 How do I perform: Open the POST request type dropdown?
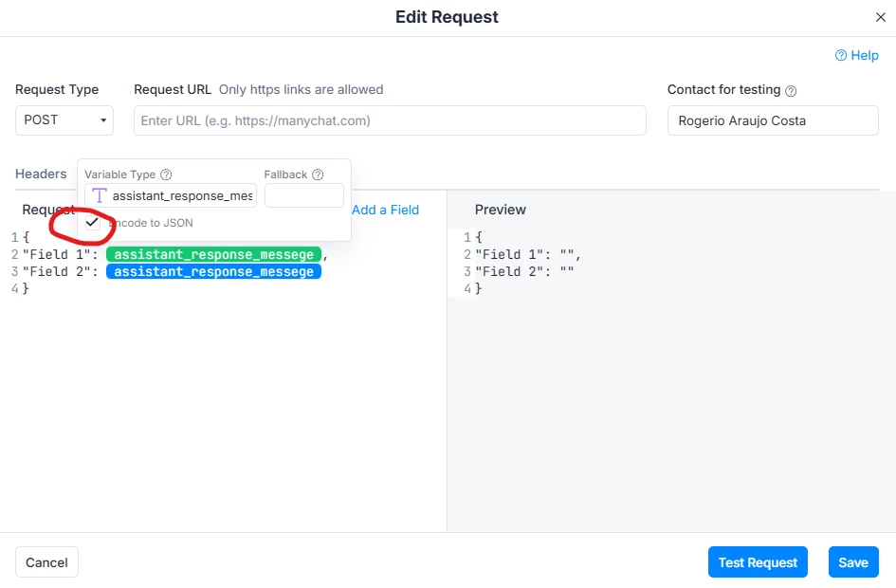64,120
